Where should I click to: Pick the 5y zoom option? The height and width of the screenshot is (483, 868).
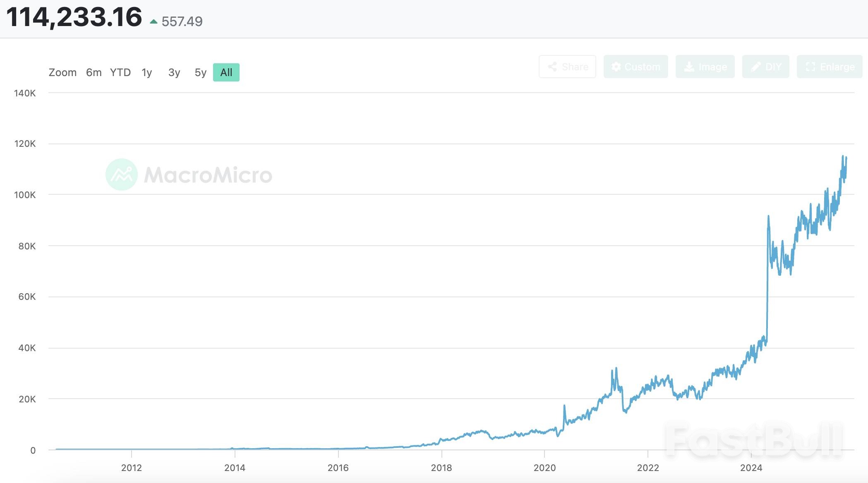pos(201,72)
